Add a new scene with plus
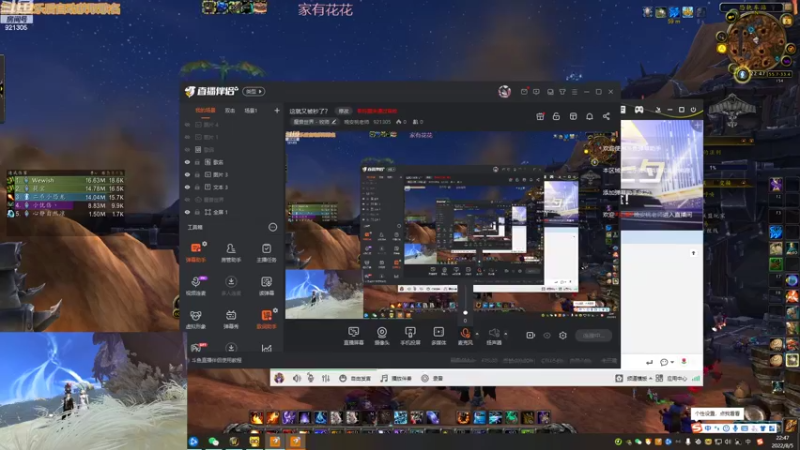Viewport: 800px width, 450px height. pos(277,110)
